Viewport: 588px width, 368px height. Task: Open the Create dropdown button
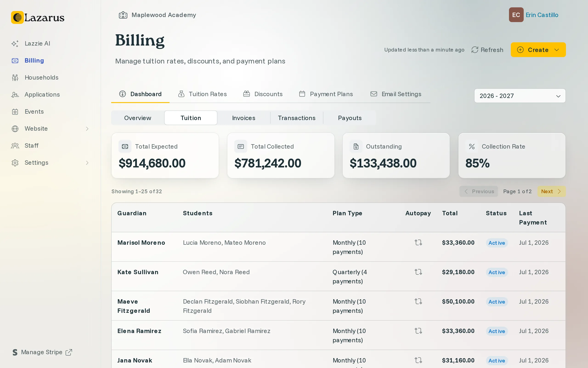coord(538,50)
